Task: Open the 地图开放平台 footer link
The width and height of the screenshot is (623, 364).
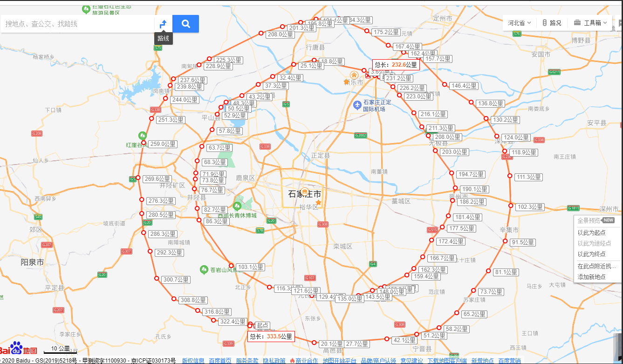Action: click(339, 361)
